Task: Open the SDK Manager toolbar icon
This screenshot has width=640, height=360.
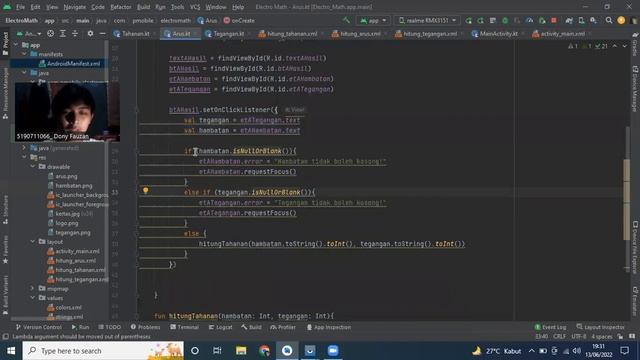Action: (x=593, y=20)
